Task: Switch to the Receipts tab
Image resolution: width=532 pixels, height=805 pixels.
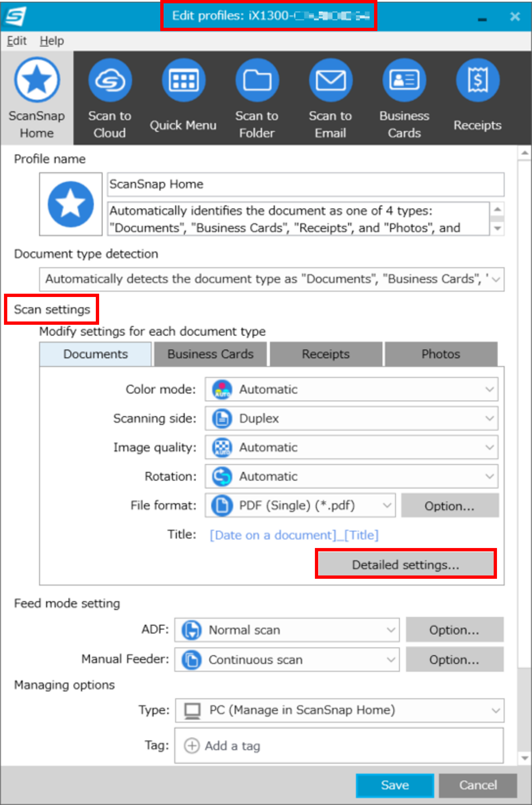Action: [x=326, y=354]
